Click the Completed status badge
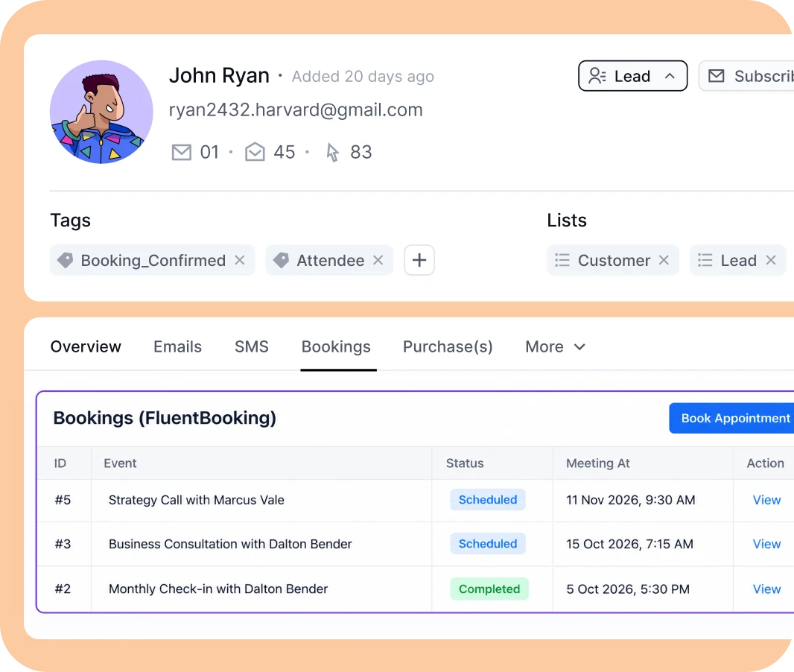This screenshot has width=794, height=672. [x=489, y=589]
